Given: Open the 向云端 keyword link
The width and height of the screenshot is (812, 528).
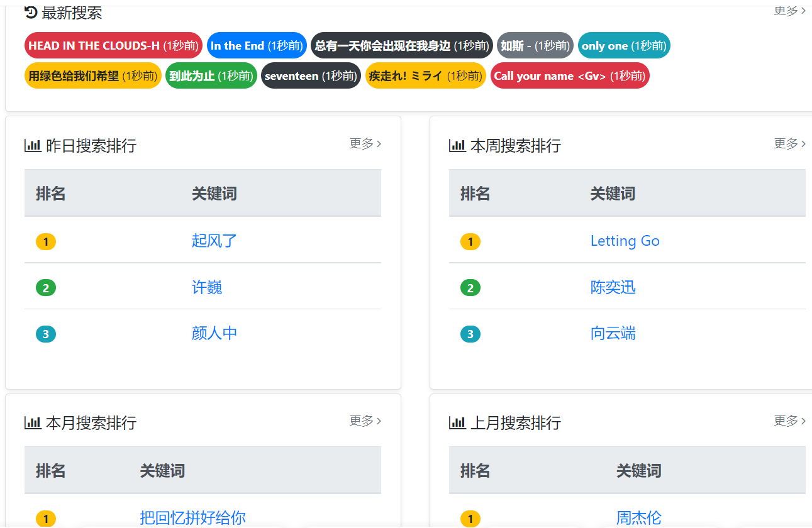Looking at the screenshot, I should [613, 333].
